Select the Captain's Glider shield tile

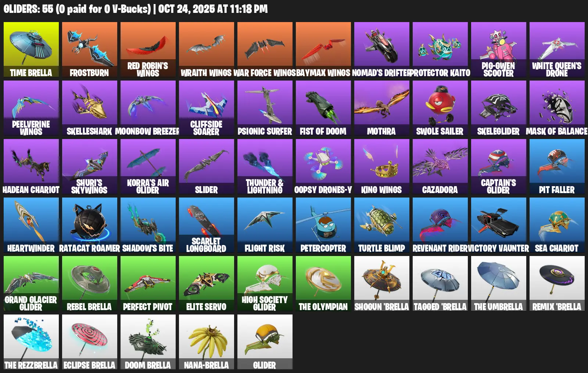pyautogui.click(x=499, y=166)
